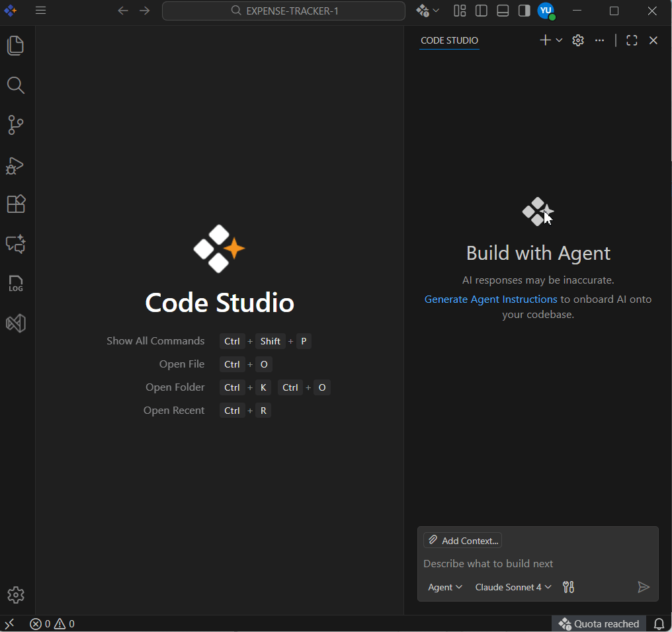The image size is (672, 632).
Task: Expand the new chat plus dropdown arrow
Action: point(559,40)
